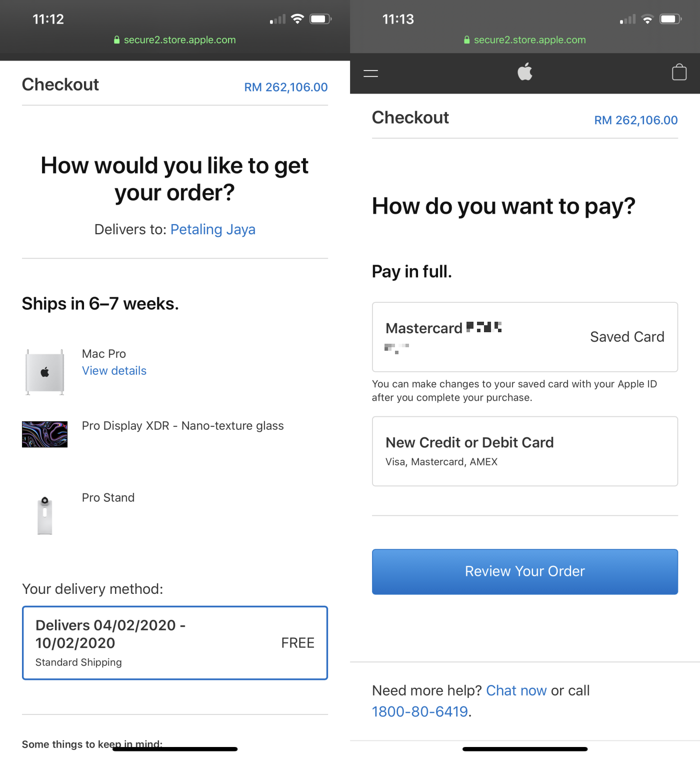Tap the right screen's home indicator bar
The width and height of the screenshot is (700, 758).
(x=525, y=749)
